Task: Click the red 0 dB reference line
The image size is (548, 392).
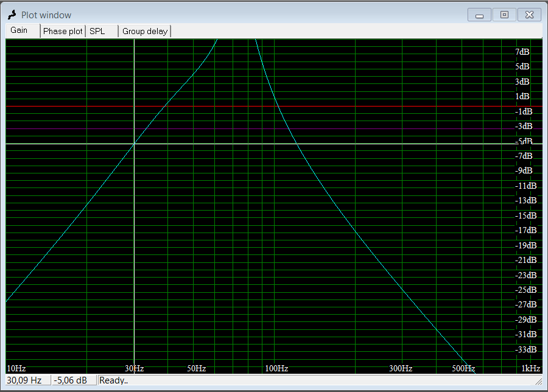Action: click(365, 107)
